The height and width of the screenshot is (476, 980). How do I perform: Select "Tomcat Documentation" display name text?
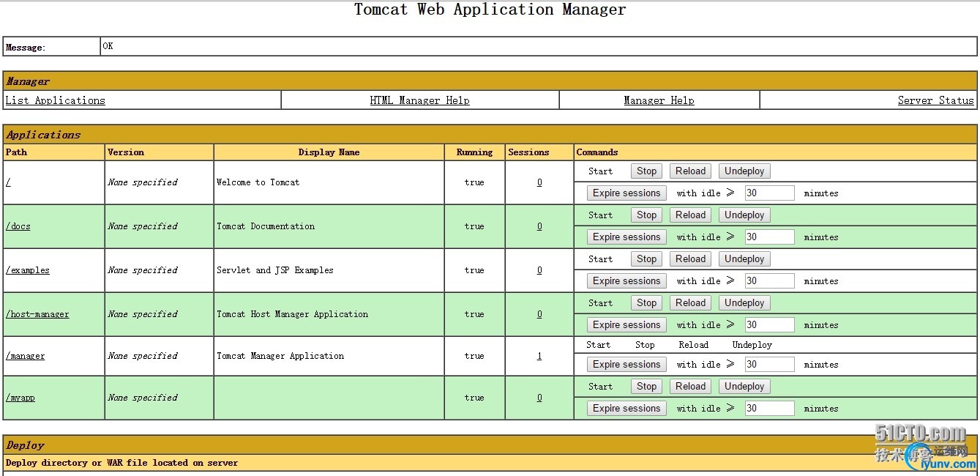click(x=266, y=226)
